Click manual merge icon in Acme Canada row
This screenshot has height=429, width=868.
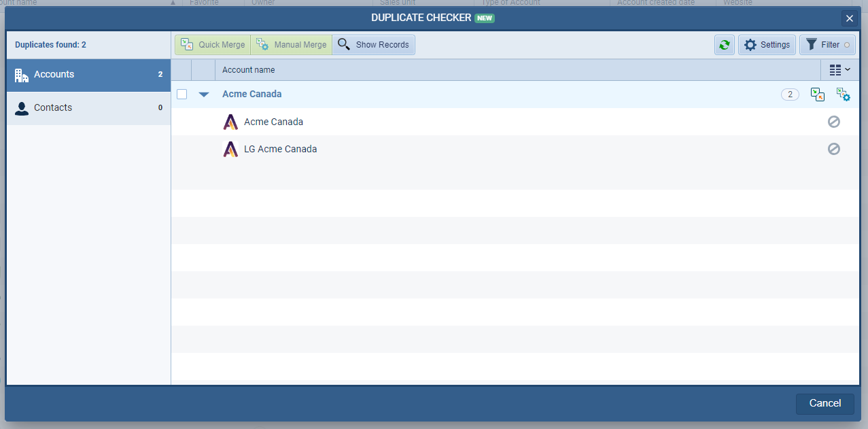(843, 95)
